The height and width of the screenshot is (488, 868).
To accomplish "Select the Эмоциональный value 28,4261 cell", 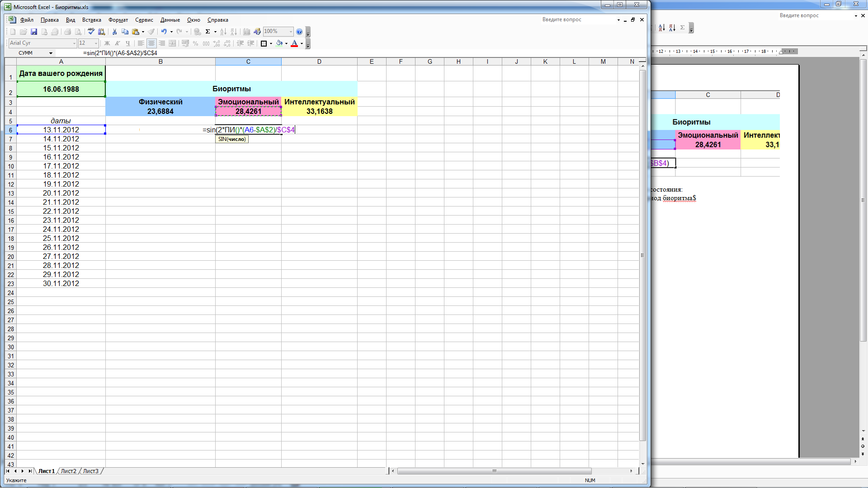I will [248, 111].
